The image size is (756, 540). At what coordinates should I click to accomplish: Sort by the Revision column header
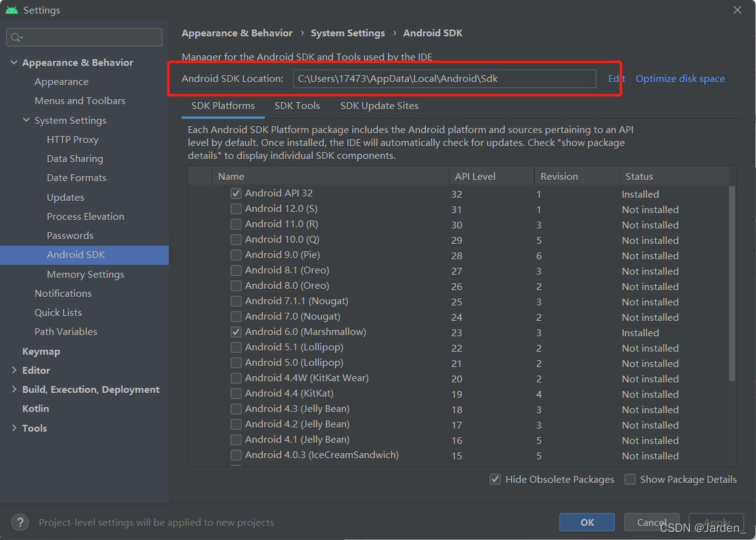coord(577,176)
